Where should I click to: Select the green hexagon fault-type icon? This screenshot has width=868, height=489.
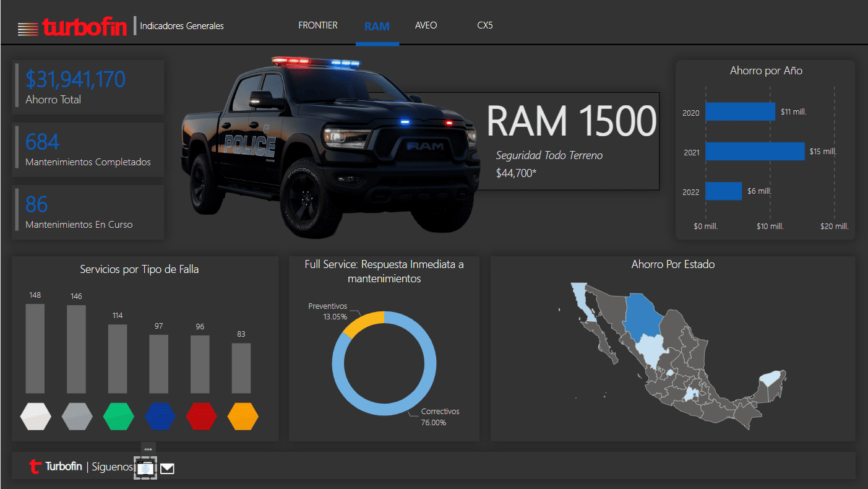[118, 416]
